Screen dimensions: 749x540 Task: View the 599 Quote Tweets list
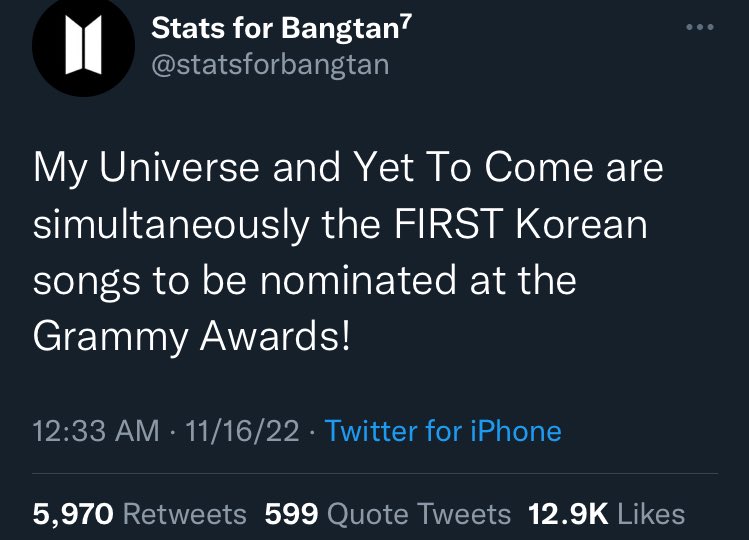click(388, 514)
